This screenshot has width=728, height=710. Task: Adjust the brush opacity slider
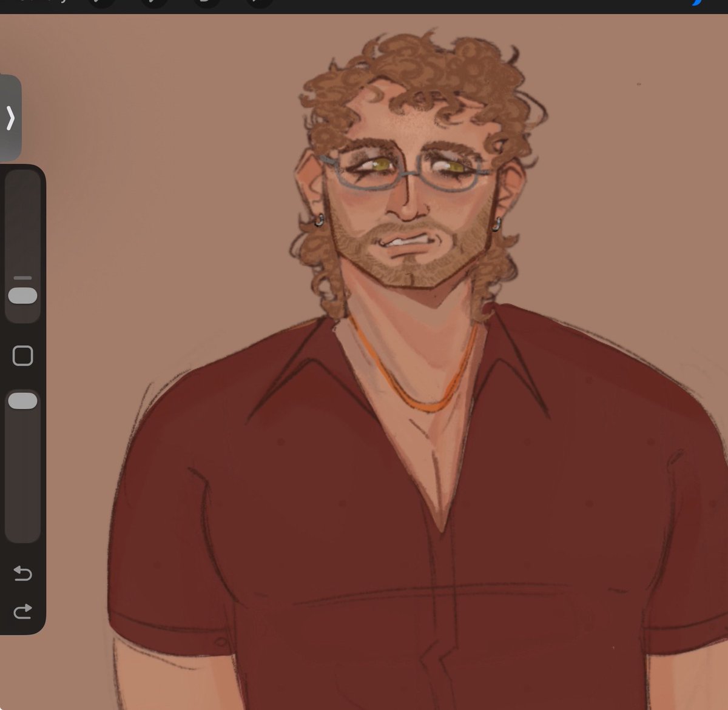[x=22, y=401]
